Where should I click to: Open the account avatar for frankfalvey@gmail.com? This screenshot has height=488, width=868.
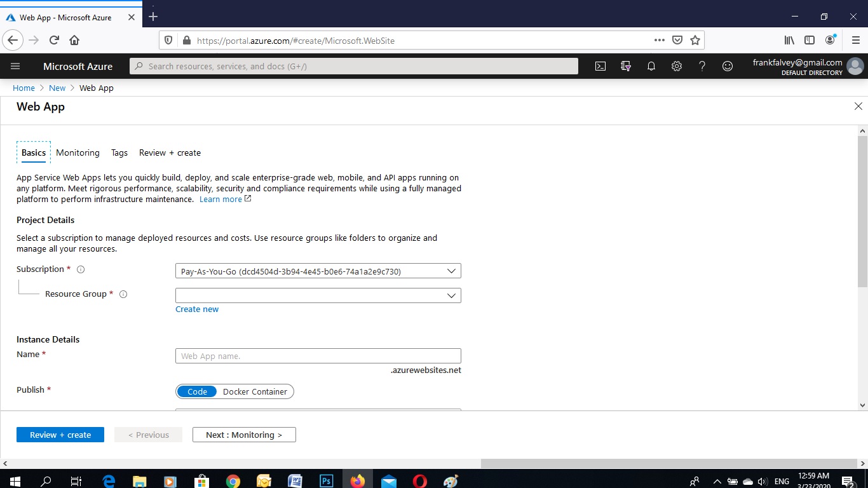pyautogui.click(x=855, y=66)
